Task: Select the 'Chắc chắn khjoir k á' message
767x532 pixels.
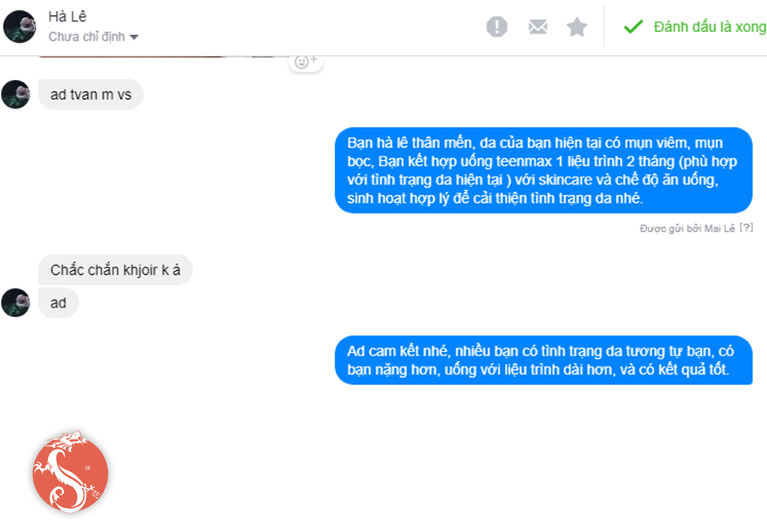Action: click(x=115, y=270)
